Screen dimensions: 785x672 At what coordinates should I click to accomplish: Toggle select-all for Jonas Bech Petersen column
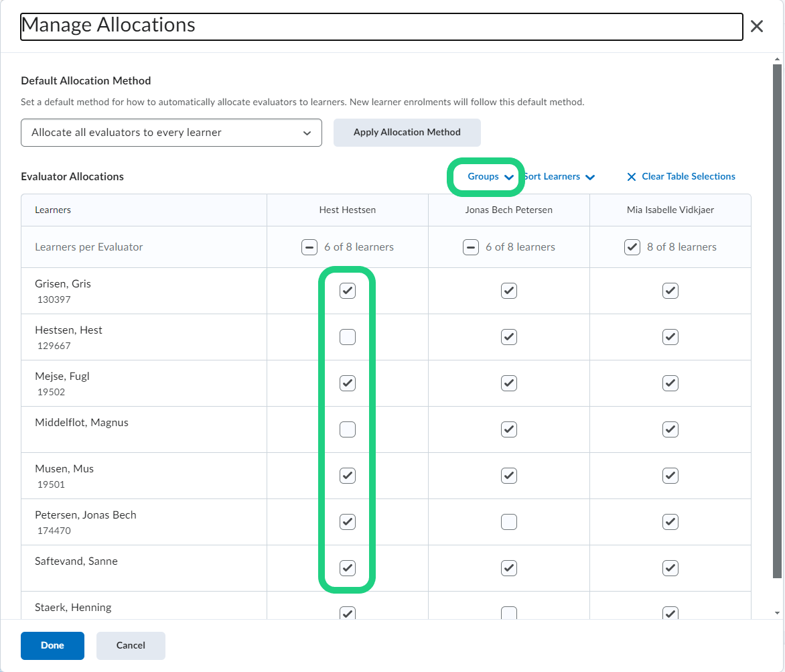[470, 247]
